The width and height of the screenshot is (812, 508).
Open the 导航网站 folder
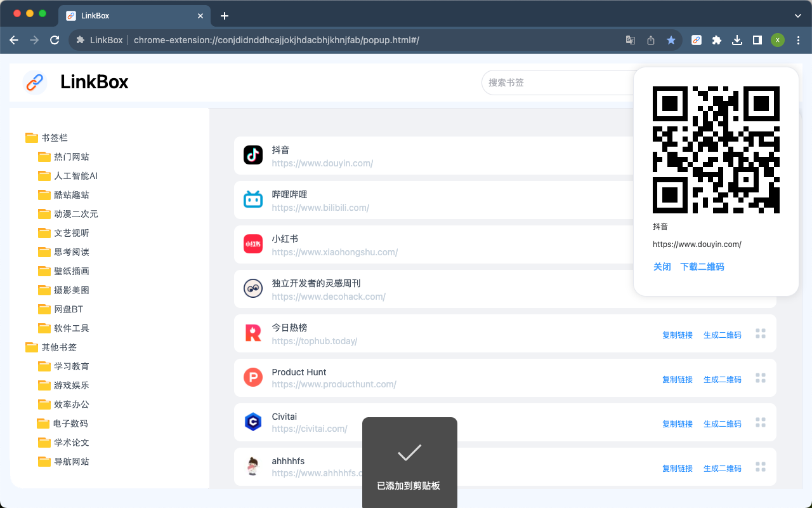point(63,461)
